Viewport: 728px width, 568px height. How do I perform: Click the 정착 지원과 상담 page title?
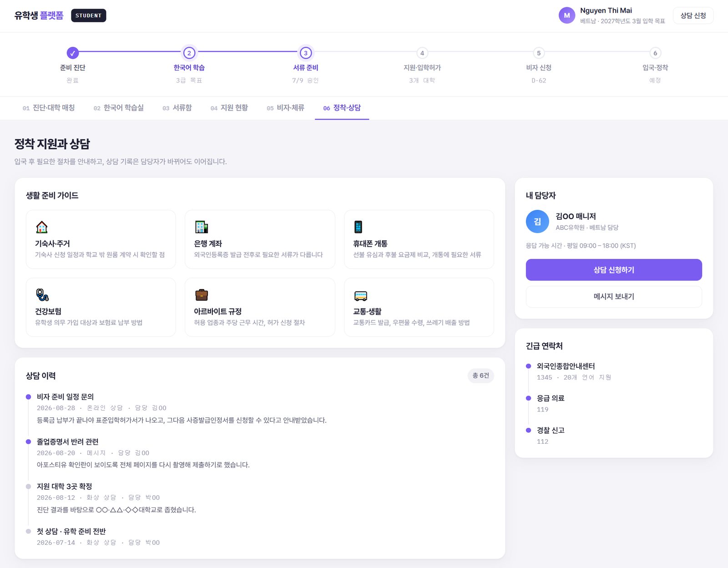(x=52, y=144)
